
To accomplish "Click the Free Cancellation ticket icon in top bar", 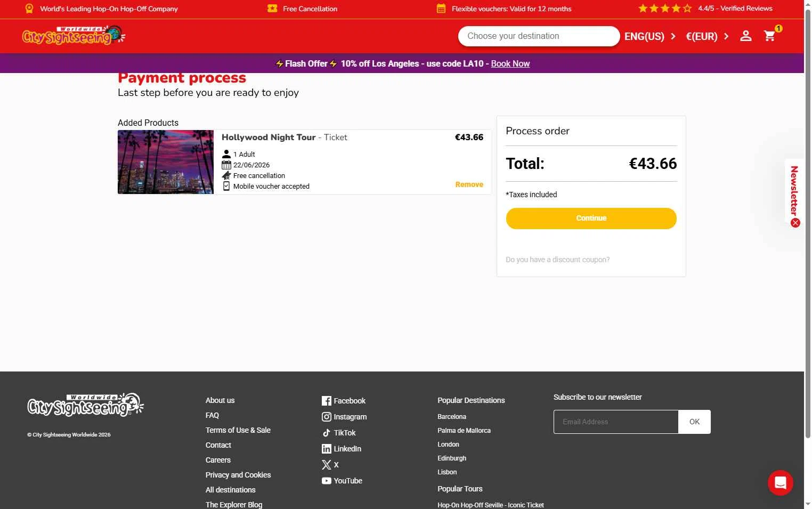I will [x=272, y=9].
